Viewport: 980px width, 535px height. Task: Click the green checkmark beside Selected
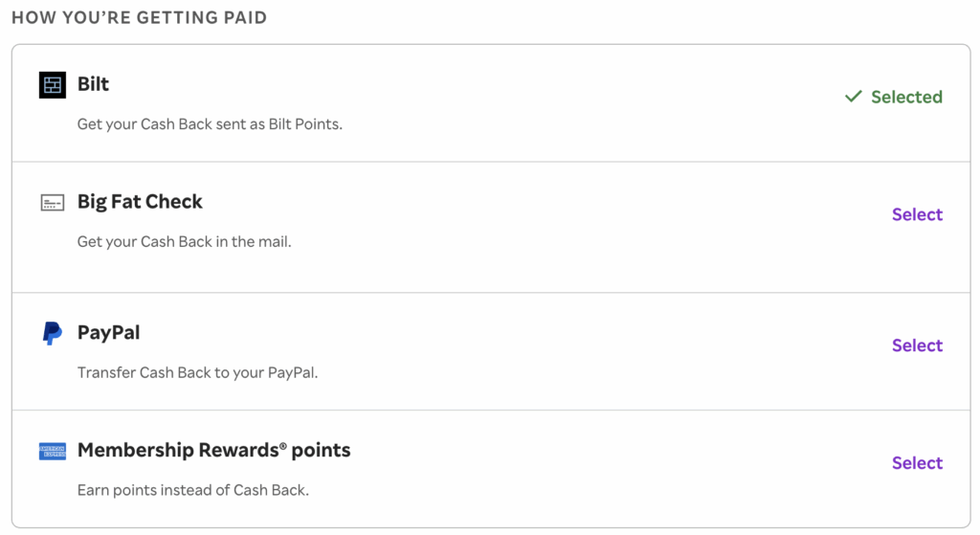(854, 97)
